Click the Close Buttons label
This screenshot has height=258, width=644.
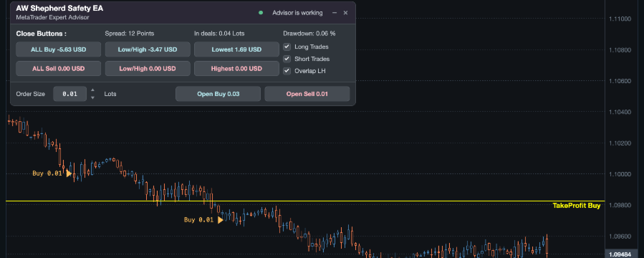point(41,33)
